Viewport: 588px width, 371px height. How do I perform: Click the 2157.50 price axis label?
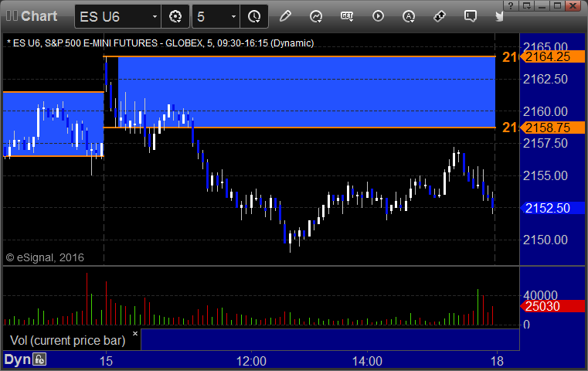click(546, 143)
